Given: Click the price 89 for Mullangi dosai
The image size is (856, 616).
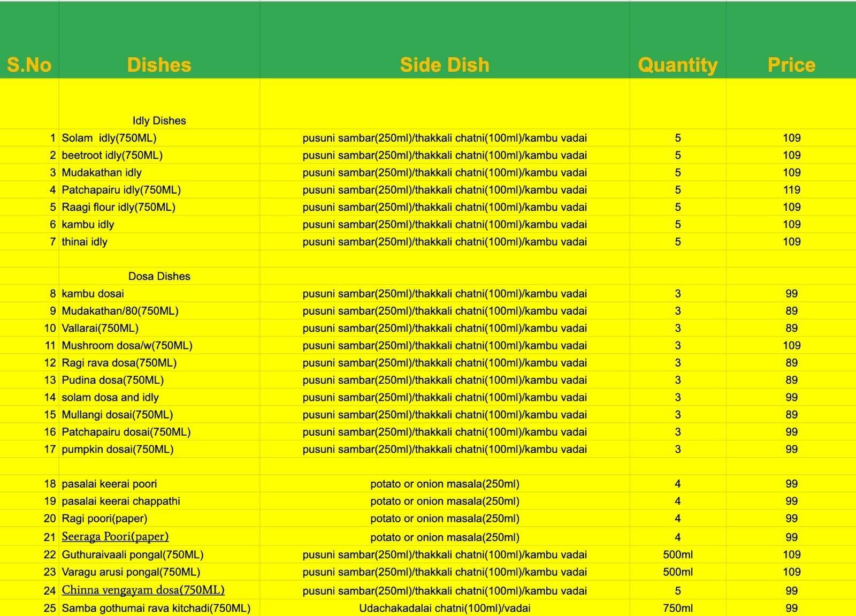Looking at the screenshot, I should 792,415.
